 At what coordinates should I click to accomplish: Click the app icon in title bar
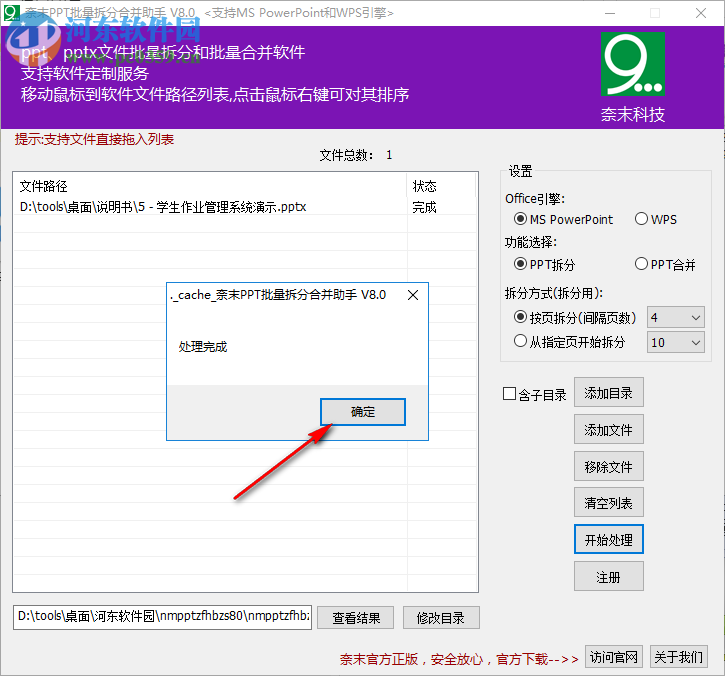(x=12, y=12)
